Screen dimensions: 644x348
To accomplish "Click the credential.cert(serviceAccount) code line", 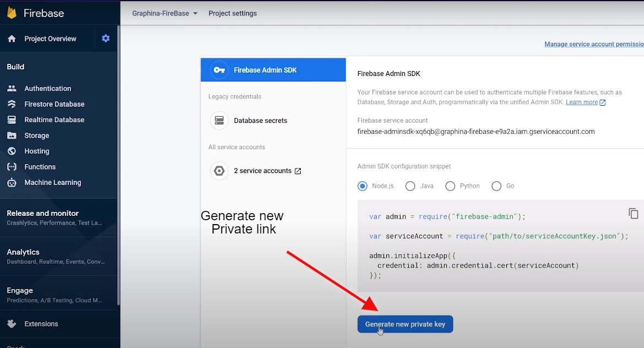I will 478,265.
